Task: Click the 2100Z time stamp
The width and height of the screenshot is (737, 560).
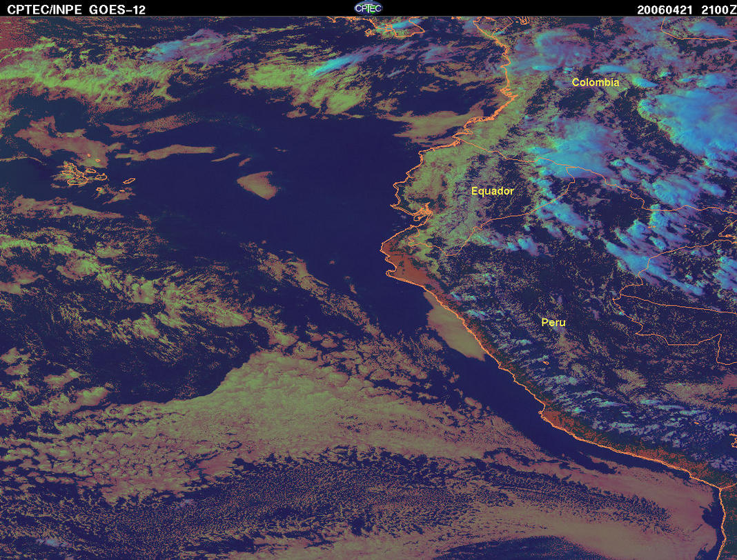Action: coord(718,10)
